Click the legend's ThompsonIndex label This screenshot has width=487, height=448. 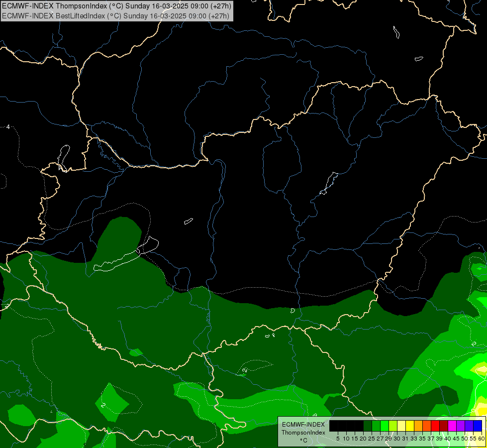tap(303, 433)
